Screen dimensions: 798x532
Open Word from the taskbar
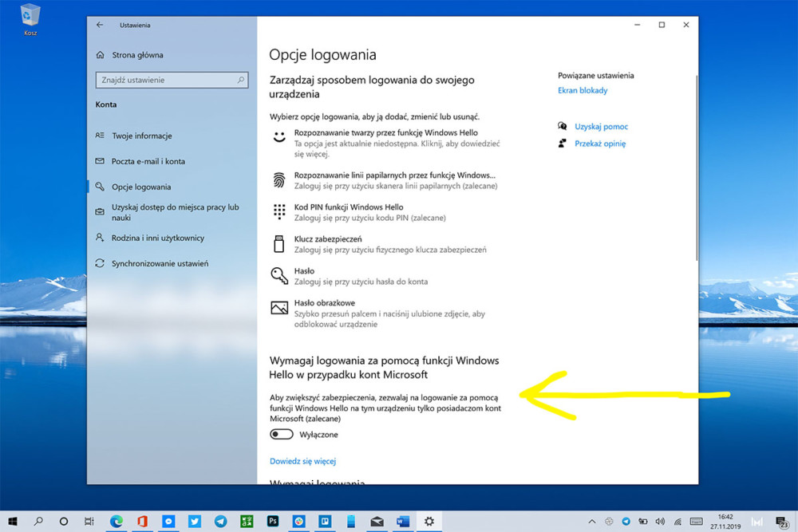[x=403, y=522]
